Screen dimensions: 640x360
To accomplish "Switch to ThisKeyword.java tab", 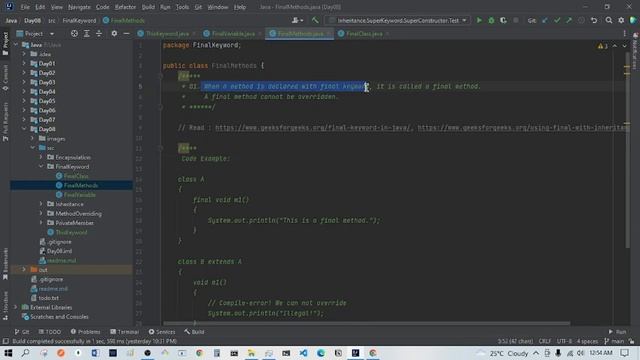I will click(167, 34).
